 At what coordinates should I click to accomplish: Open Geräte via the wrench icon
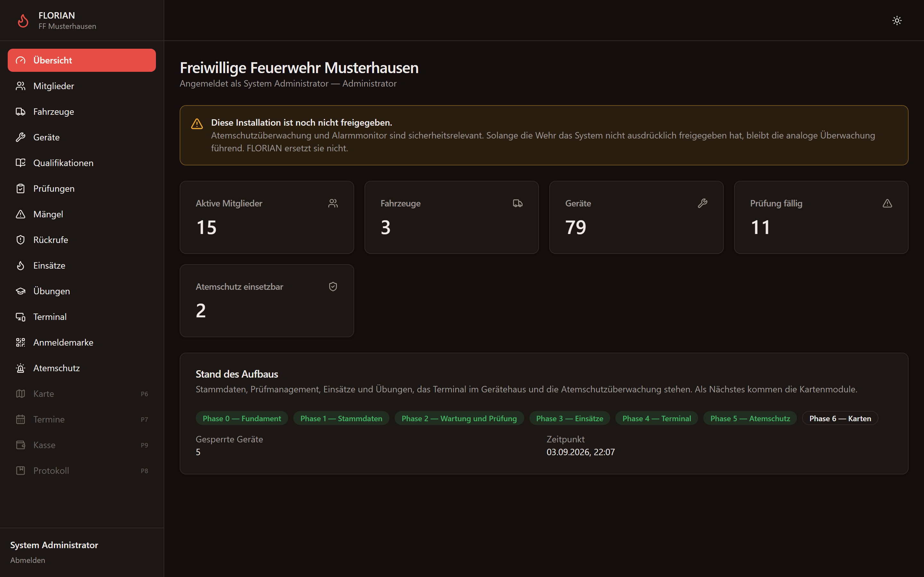pyautogui.click(x=21, y=137)
